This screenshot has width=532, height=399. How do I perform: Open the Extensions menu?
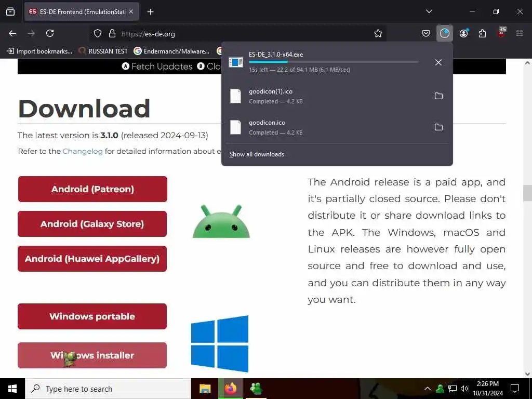482,33
